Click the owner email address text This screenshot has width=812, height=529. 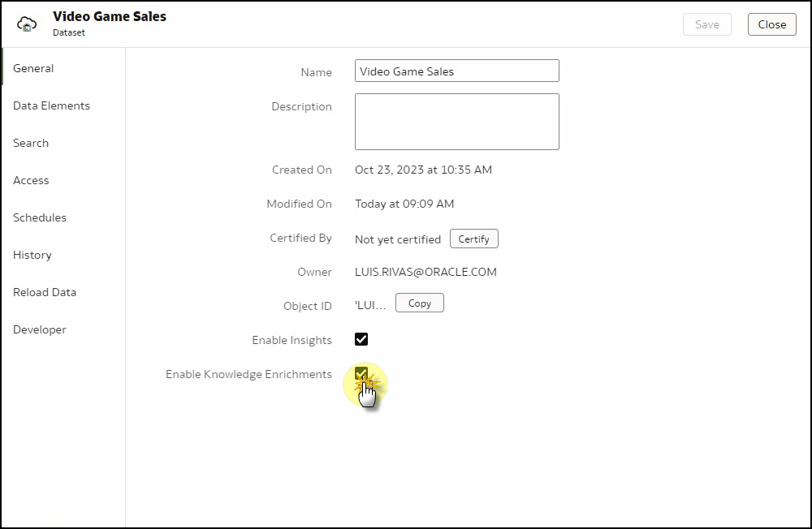(425, 272)
